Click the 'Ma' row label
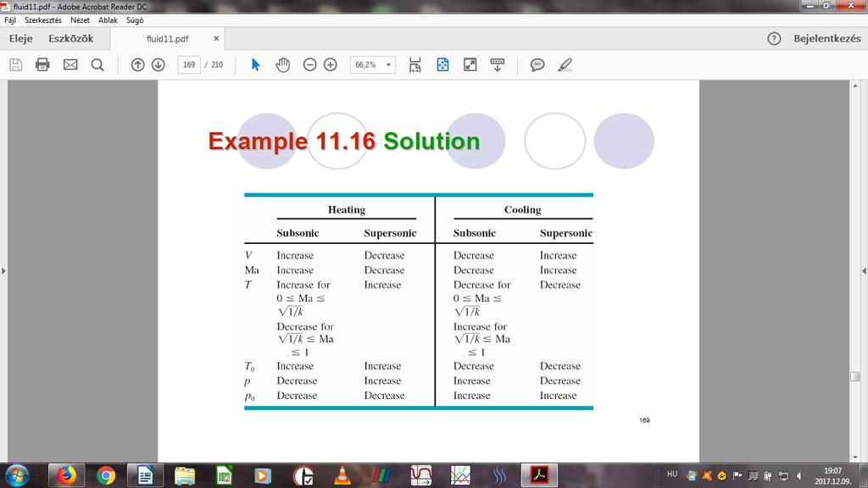Screen dimensions: 868x488 point(252,270)
